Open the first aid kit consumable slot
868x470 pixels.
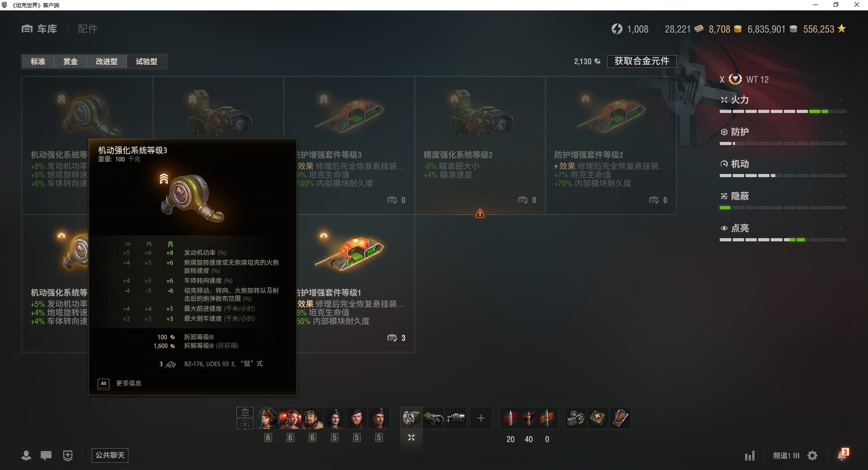tap(598, 418)
